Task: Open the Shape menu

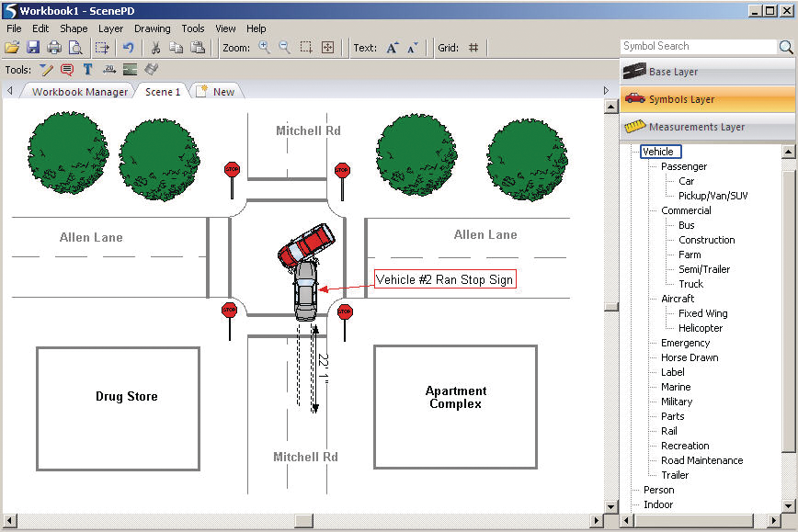Action: (74, 28)
